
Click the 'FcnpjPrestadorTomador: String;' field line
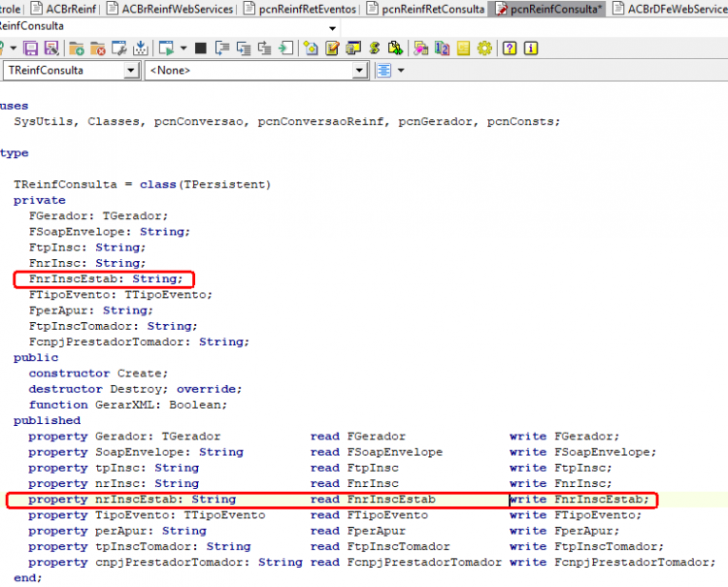139,342
